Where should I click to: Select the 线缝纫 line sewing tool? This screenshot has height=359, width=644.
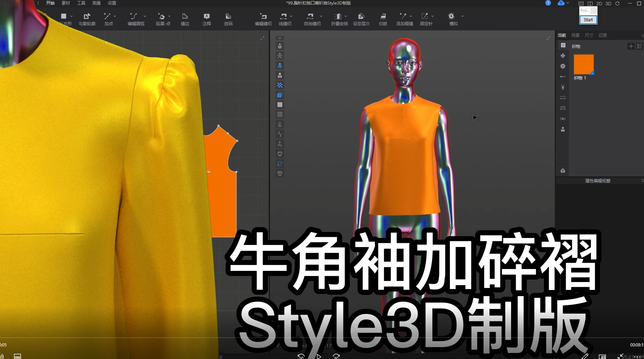(284, 19)
